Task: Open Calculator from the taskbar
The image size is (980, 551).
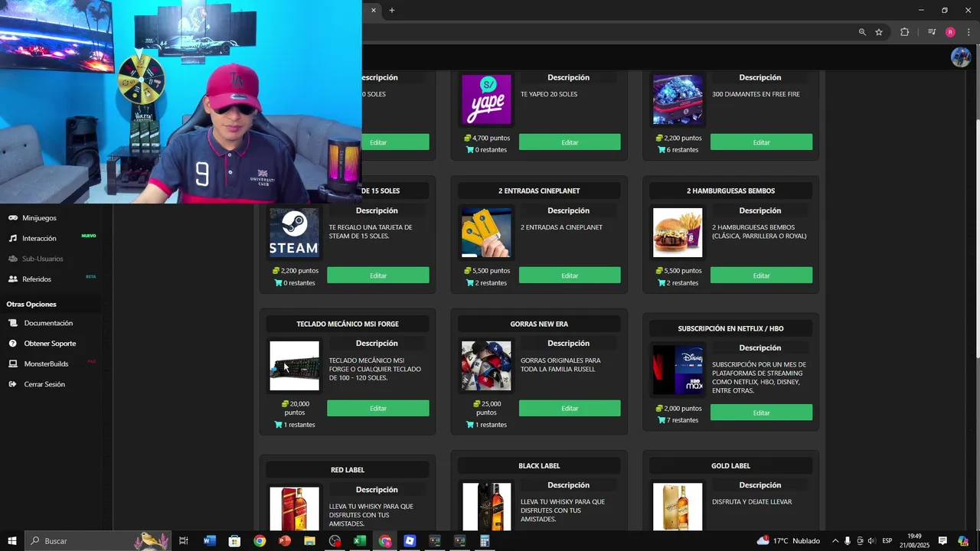Action: pos(485,541)
